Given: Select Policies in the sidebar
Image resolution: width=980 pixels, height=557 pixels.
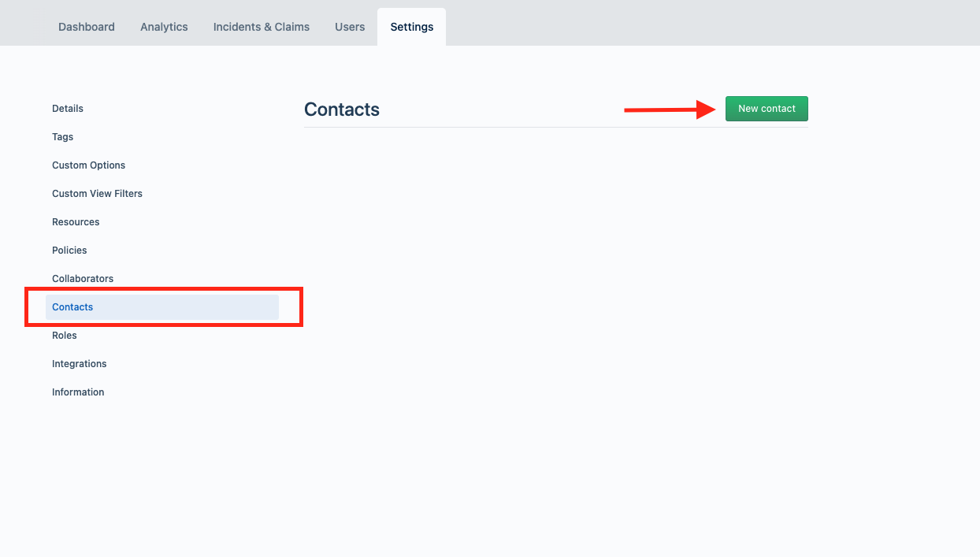Looking at the screenshot, I should click(x=69, y=251).
